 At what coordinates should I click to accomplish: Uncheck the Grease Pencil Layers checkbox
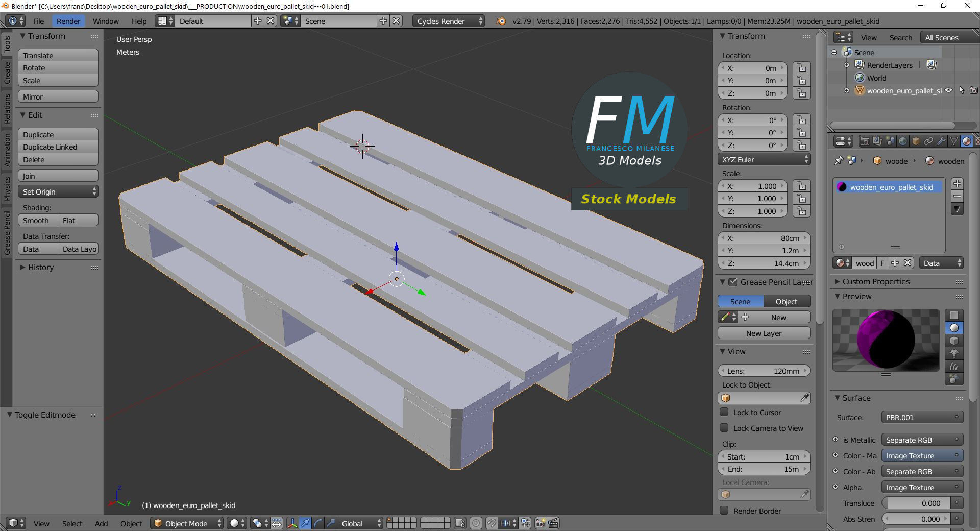click(733, 282)
